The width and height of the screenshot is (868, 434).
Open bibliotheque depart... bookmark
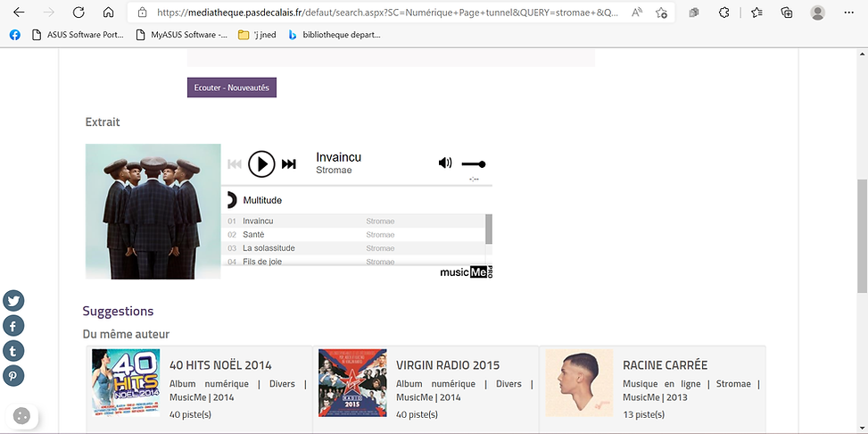tap(335, 35)
